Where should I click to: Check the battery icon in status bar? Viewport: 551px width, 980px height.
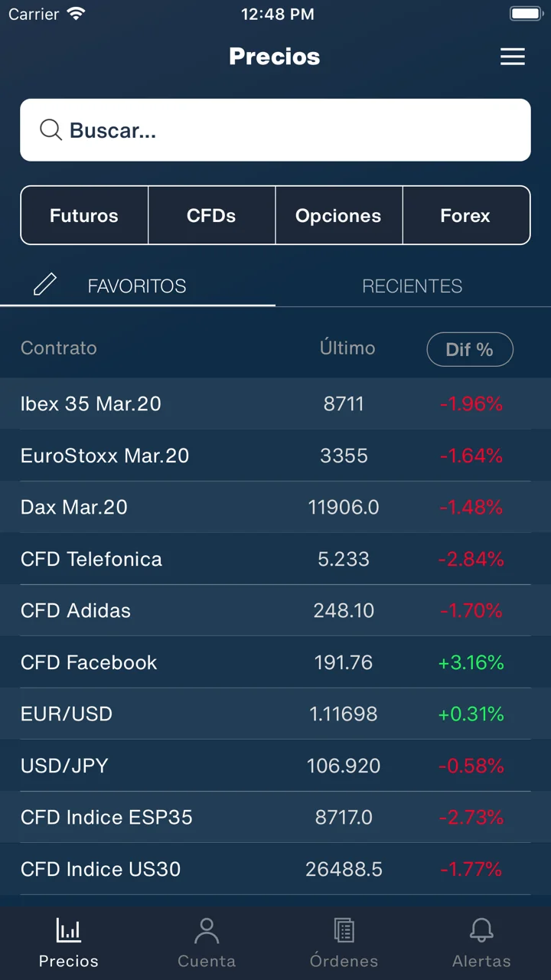527,14
